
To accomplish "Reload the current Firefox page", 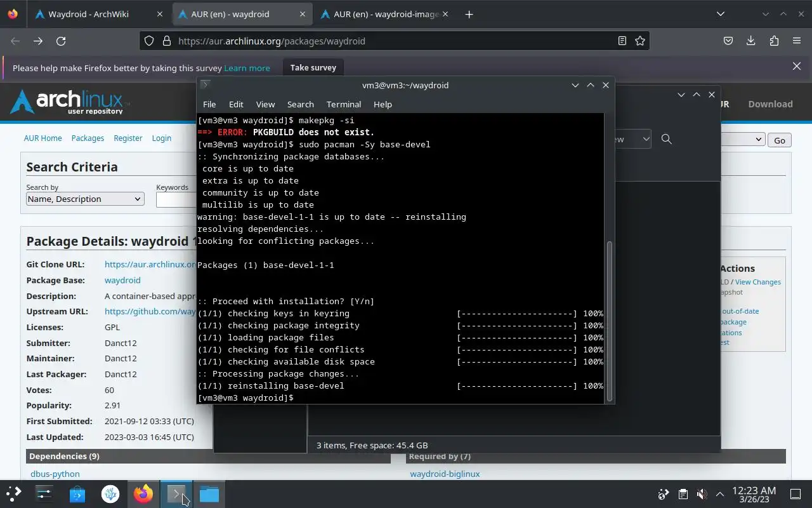I will click(x=61, y=41).
